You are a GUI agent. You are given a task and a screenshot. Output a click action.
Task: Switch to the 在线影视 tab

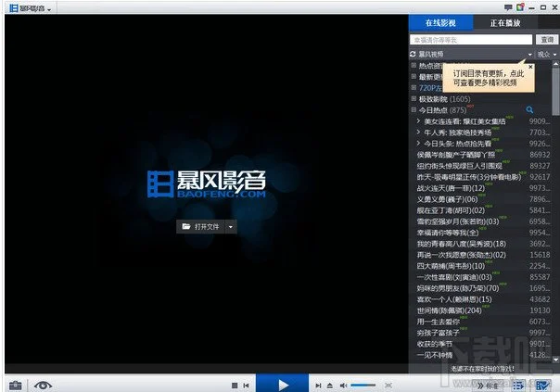[x=440, y=23]
